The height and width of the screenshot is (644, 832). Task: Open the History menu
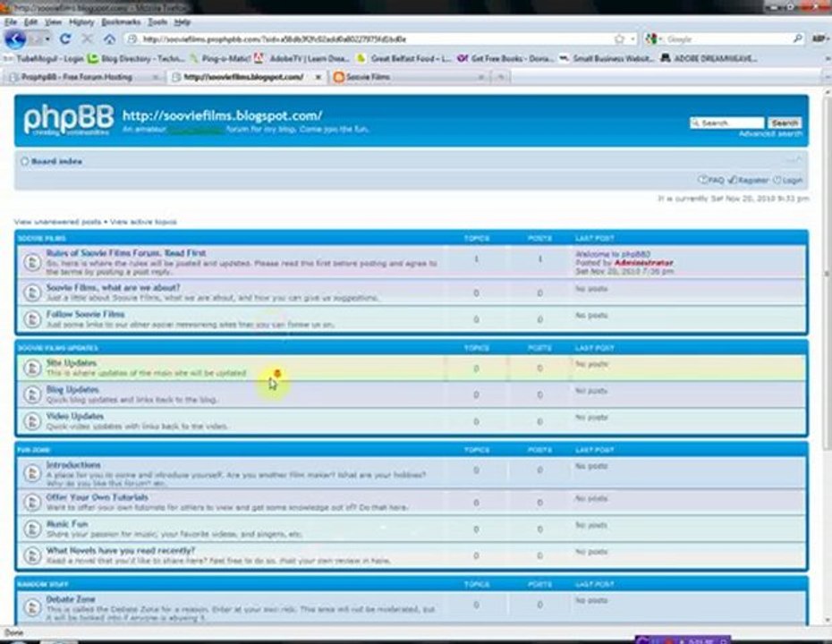[81, 21]
